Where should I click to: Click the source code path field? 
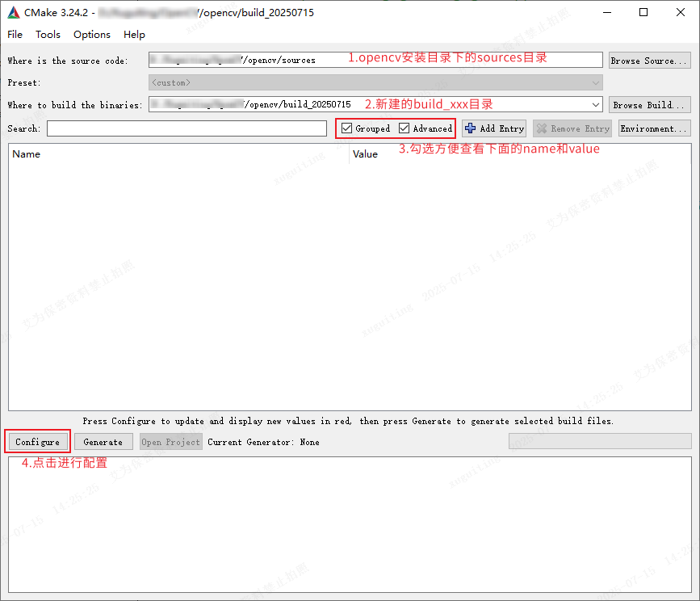375,60
